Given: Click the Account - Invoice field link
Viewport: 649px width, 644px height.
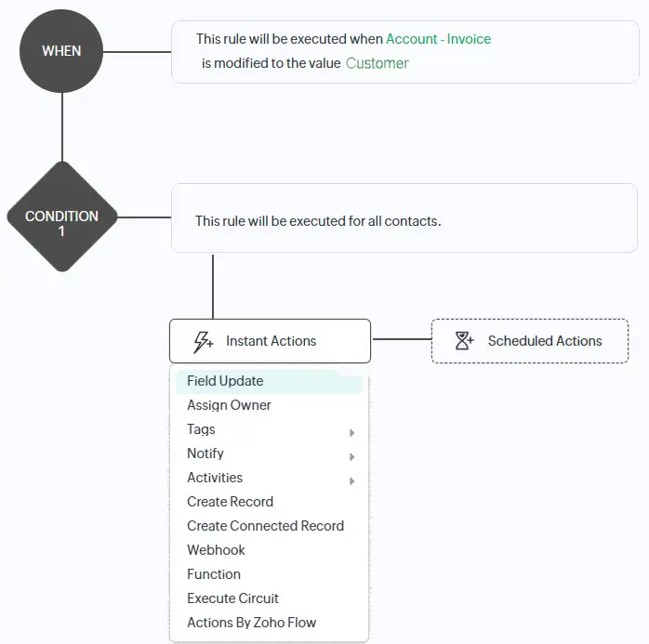Looking at the screenshot, I should point(438,39).
